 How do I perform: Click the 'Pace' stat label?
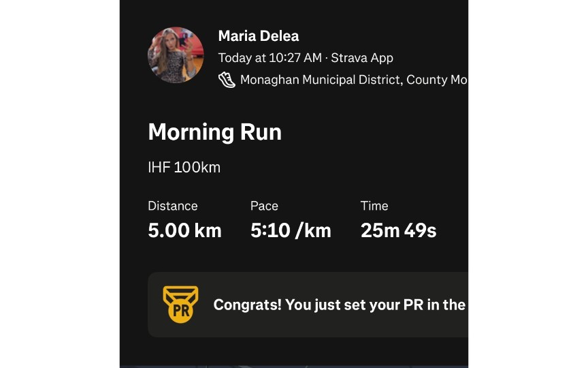pos(264,206)
